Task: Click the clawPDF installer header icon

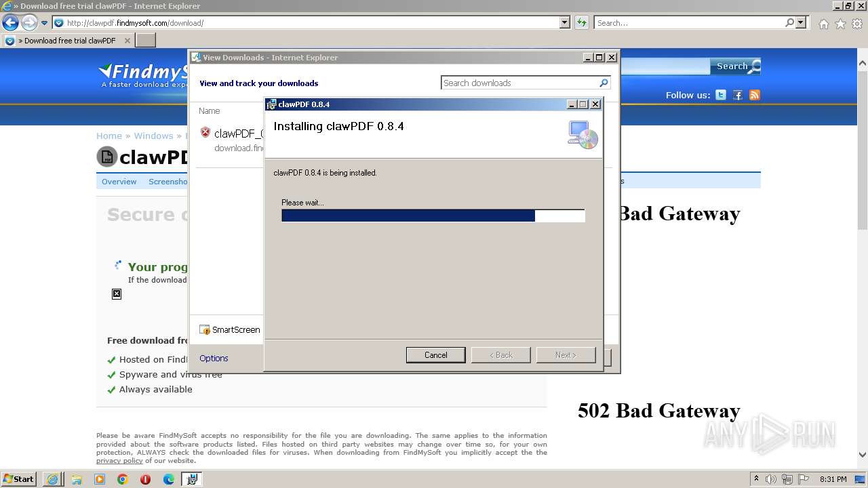Action: (583, 134)
